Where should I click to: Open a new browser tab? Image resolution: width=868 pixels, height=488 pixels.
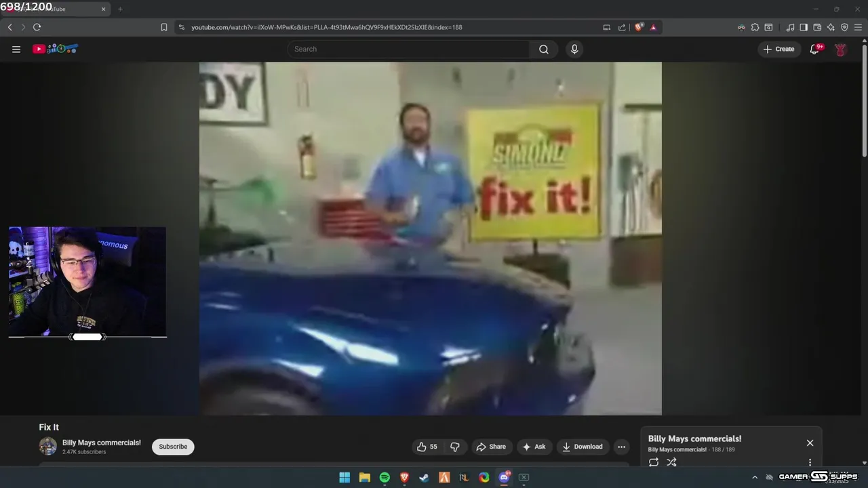[120, 9]
